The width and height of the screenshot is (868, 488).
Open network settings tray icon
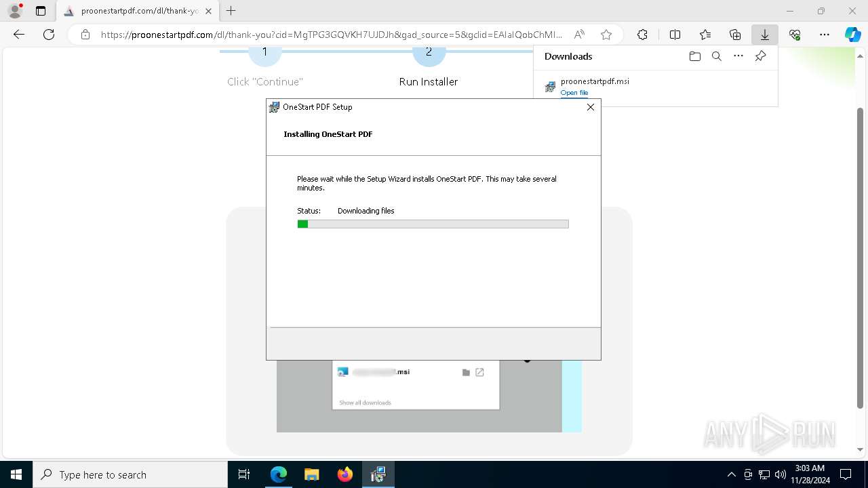764,474
